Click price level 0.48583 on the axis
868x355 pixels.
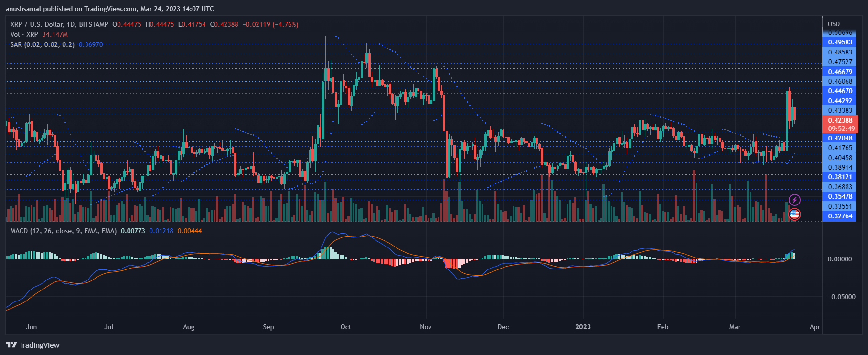(x=840, y=52)
